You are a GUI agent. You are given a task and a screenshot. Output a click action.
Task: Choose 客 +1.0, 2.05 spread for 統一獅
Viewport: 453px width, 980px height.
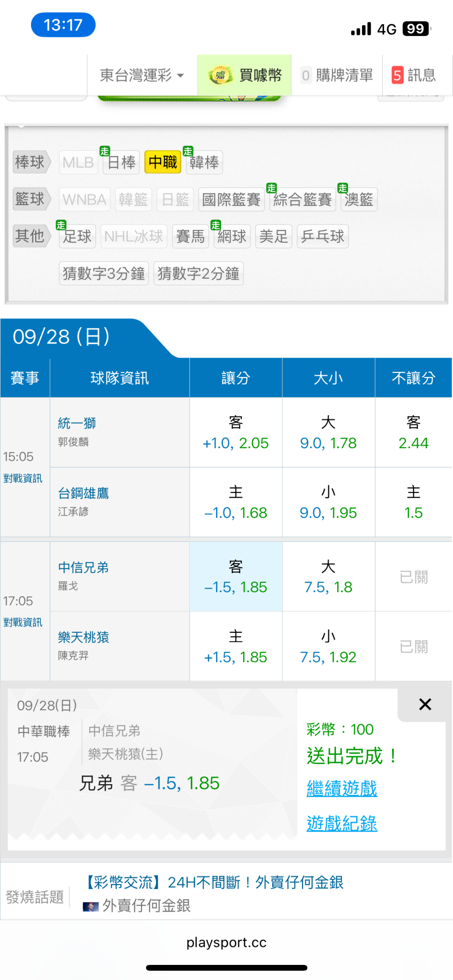(236, 433)
